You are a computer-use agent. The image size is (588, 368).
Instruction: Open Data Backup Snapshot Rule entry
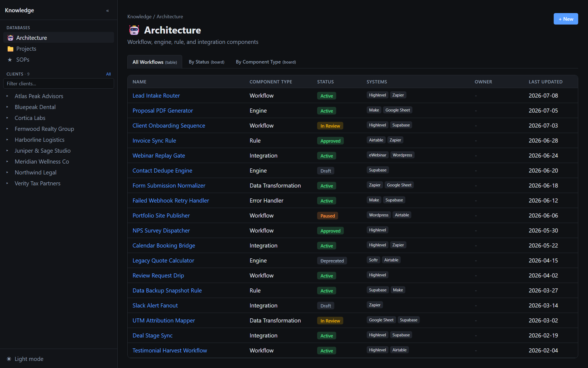coord(167,291)
